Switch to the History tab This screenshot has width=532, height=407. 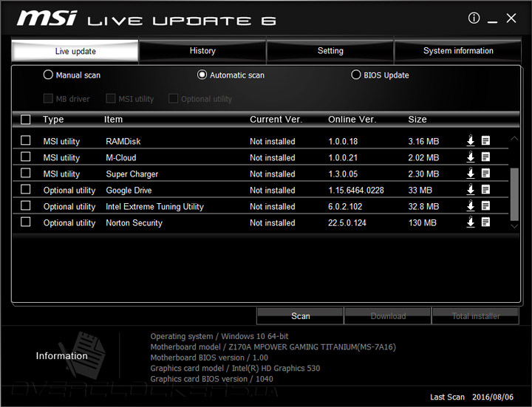pos(202,51)
